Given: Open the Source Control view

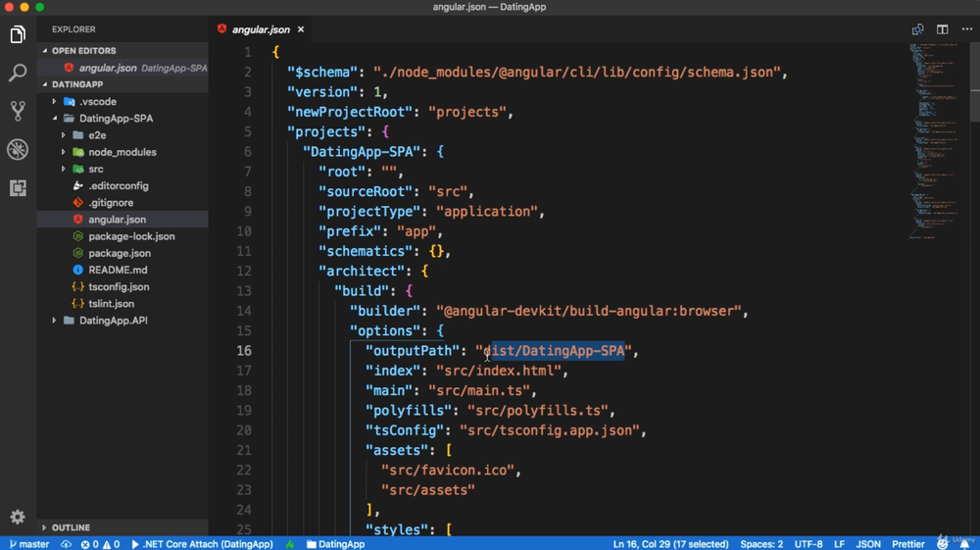Looking at the screenshot, I should [18, 111].
